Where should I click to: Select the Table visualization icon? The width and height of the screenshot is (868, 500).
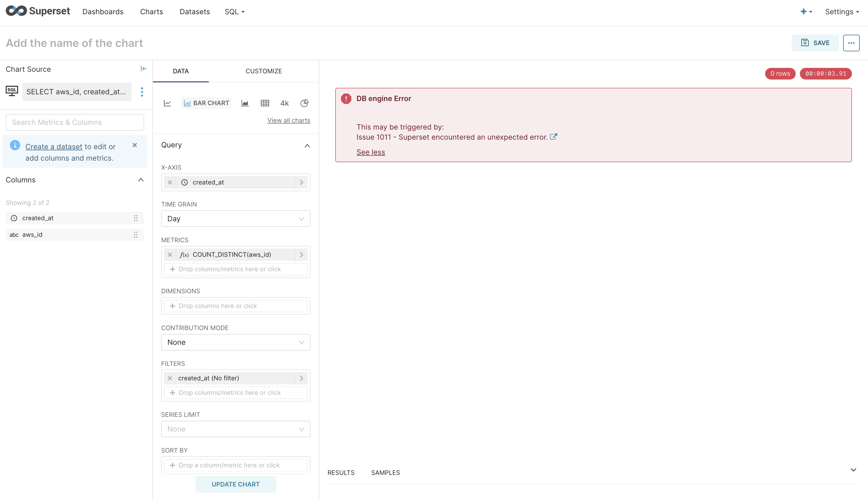pos(265,103)
